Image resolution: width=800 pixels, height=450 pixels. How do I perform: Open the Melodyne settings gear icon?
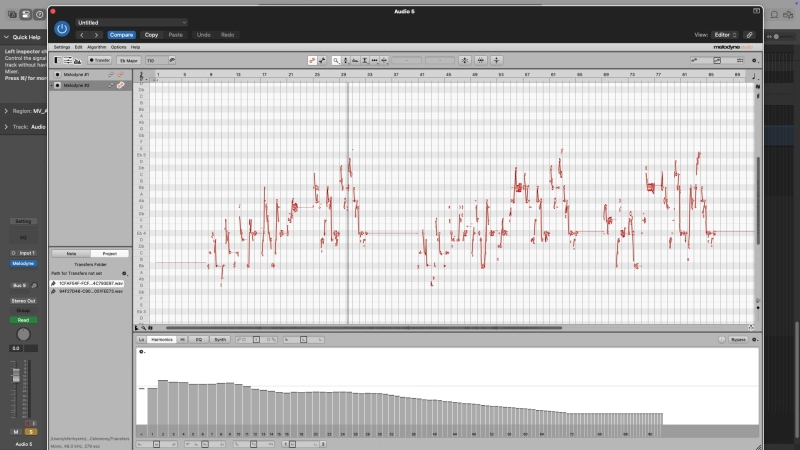pos(753,60)
